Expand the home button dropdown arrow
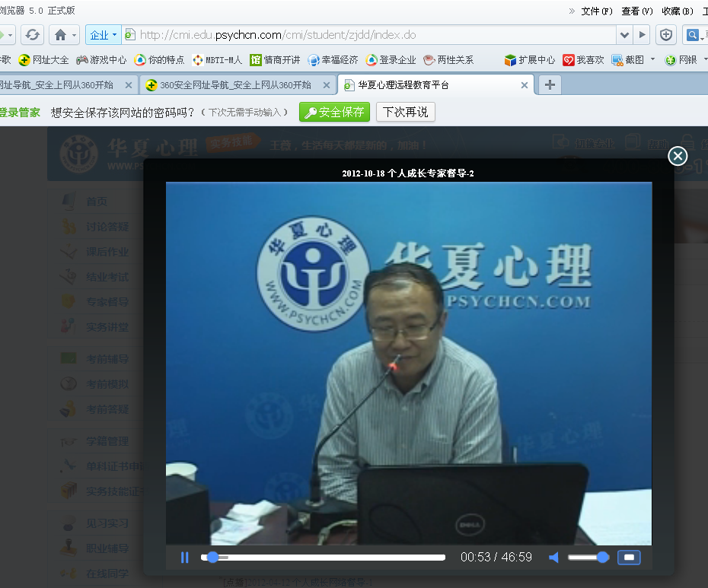Image resolution: width=708 pixels, height=588 pixels. pyautogui.click(x=74, y=35)
